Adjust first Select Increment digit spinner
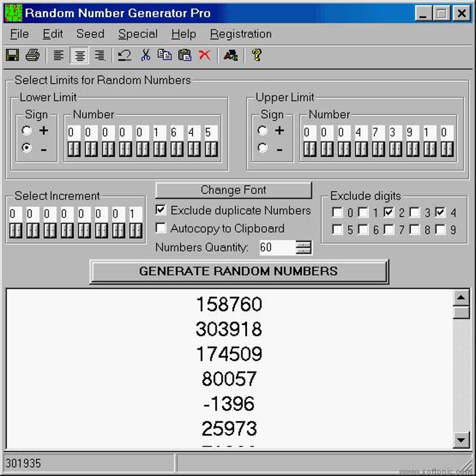The height and width of the screenshot is (476, 476). [15, 231]
